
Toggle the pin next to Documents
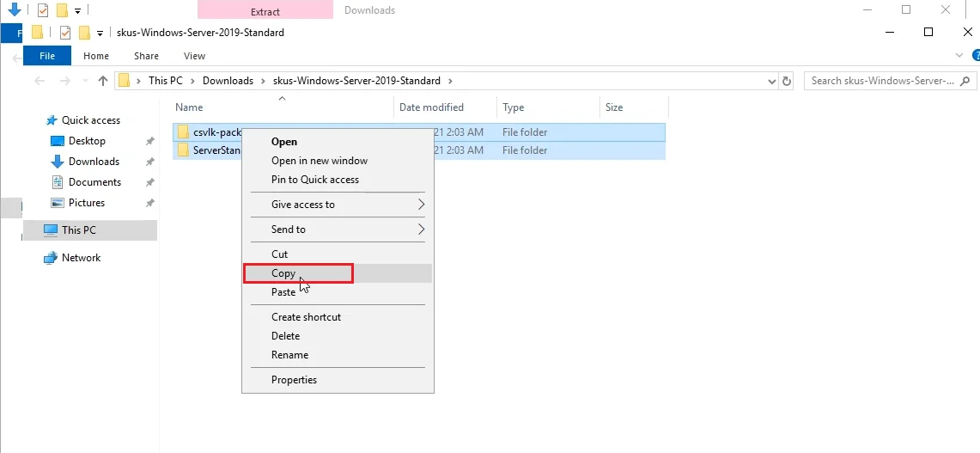tap(149, 182)
